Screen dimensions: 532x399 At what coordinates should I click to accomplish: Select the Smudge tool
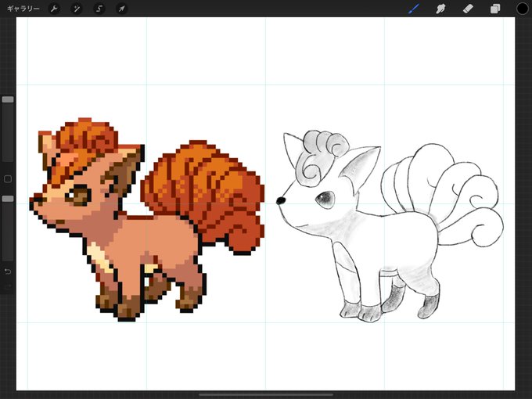pos(440,9)
